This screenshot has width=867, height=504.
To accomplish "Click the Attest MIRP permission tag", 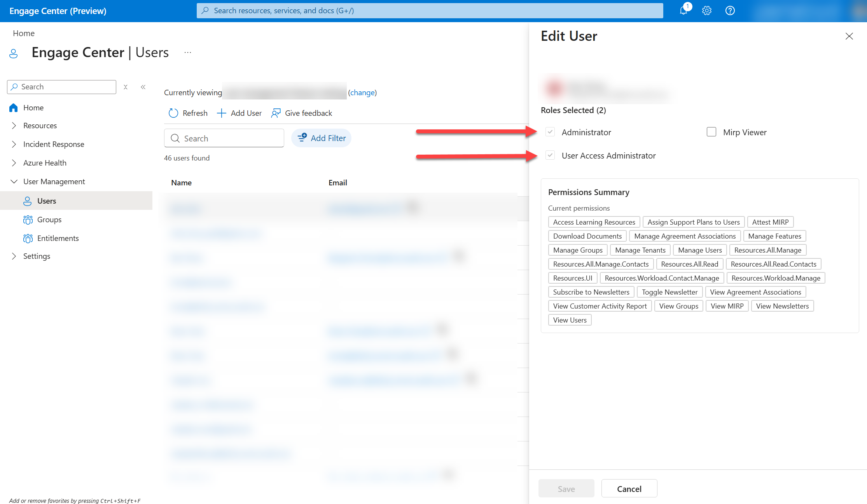I will (x=770, y=222).
